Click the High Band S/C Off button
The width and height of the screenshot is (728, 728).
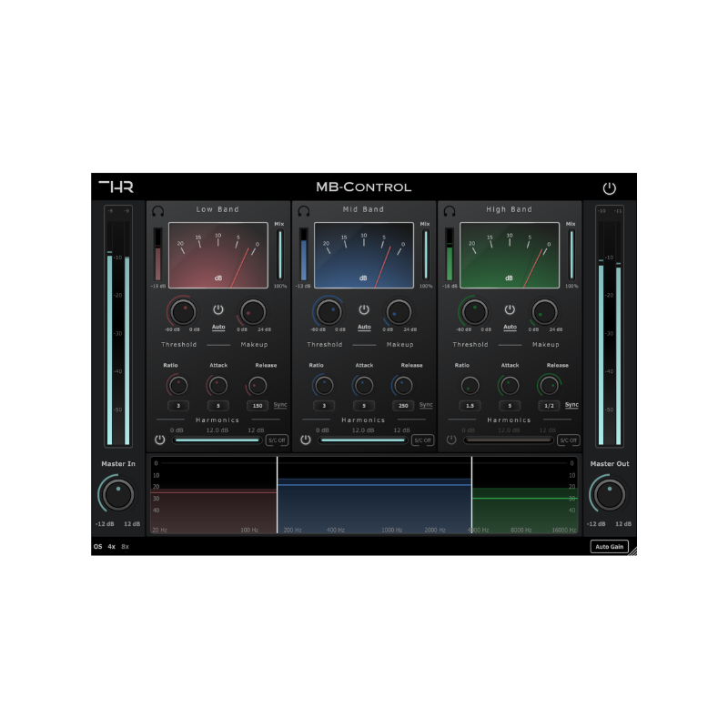(x=570, y=439)
